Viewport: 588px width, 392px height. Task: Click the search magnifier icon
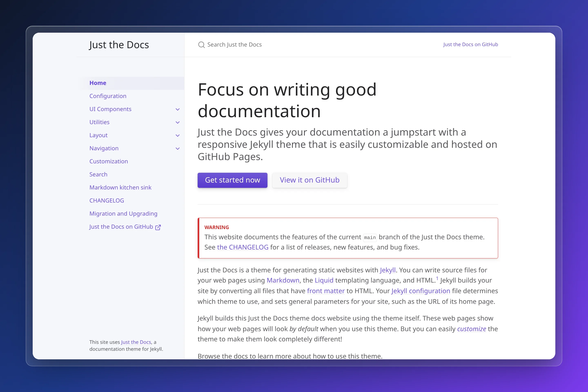pos(201,45)
